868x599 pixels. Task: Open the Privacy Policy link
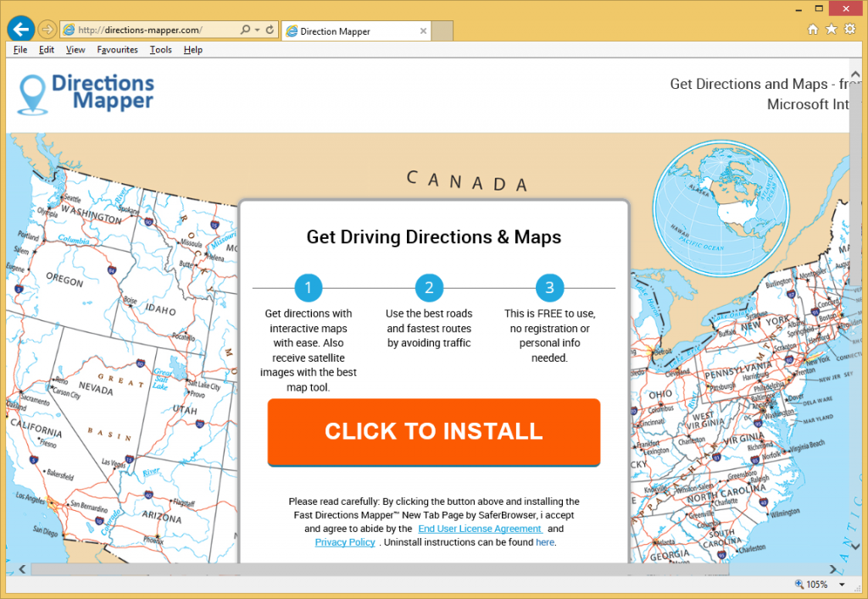tap(345, 542)
